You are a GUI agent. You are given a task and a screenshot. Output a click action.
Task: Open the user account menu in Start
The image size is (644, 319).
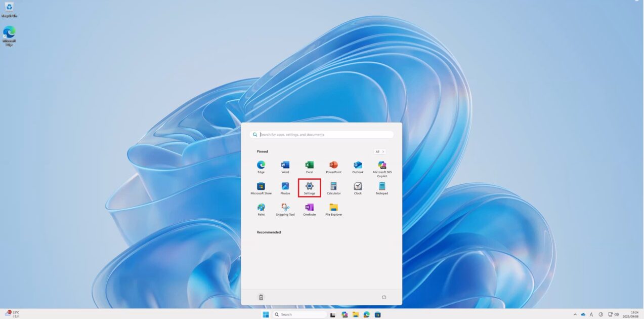click(x=261, y=297)
